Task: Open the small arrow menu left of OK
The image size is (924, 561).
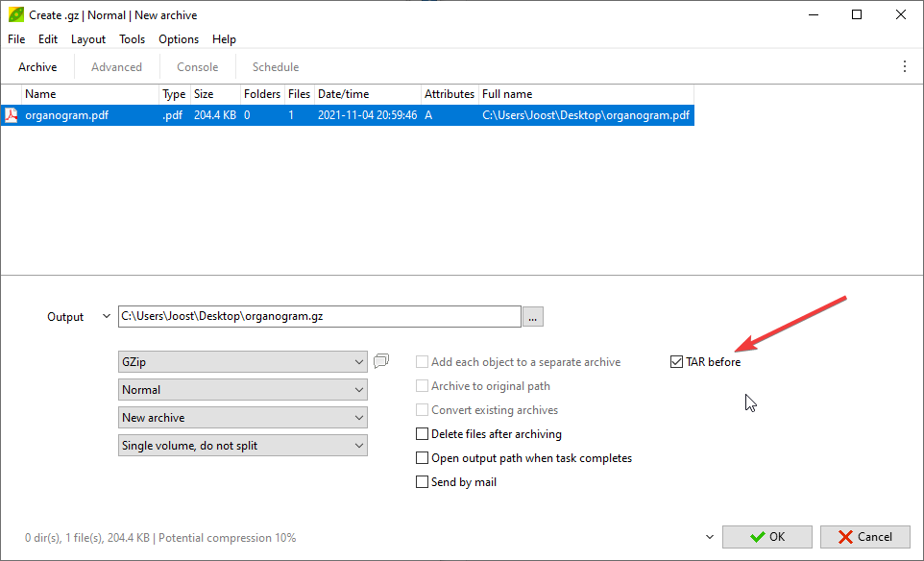Action: click(x=709, y=537)
